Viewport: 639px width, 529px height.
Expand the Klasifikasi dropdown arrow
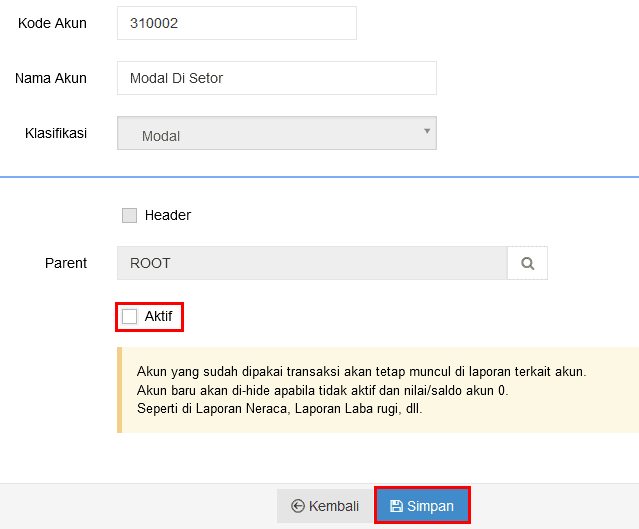coord(427,131)
